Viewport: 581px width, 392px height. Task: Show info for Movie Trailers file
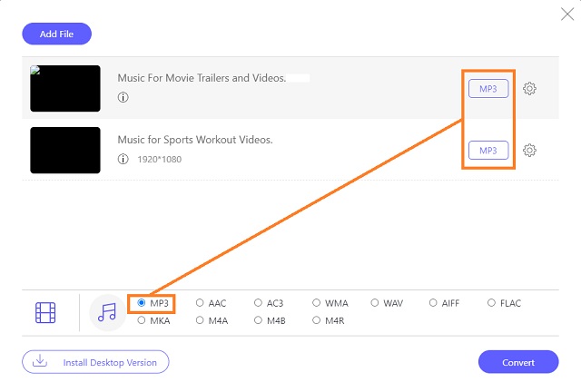point(123,97)
